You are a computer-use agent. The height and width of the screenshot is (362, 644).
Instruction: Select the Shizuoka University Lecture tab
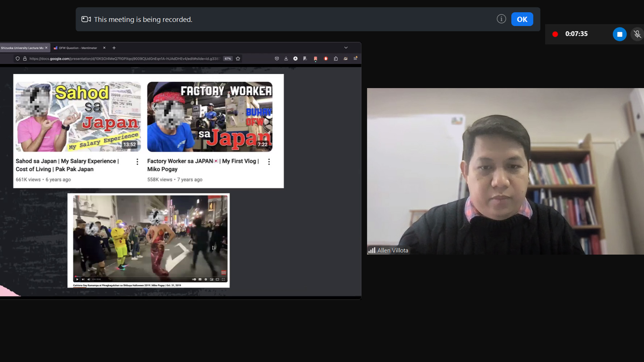click(x=22, y=48)
